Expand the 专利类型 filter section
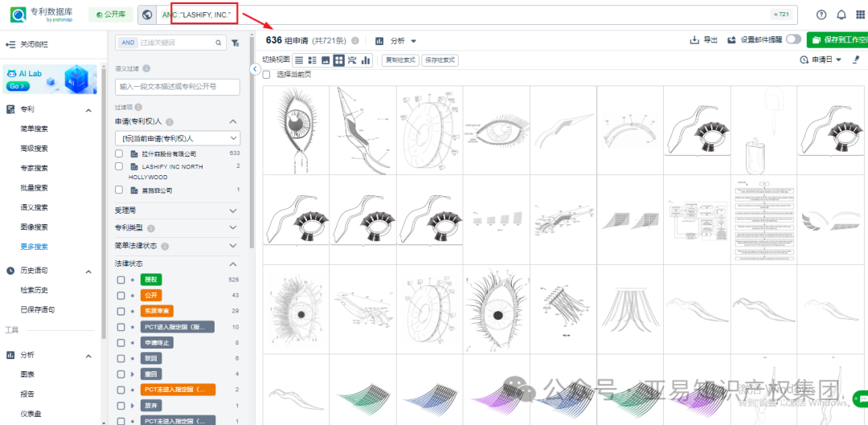This screenshot has width=868, height=425. tap(233, 228)
